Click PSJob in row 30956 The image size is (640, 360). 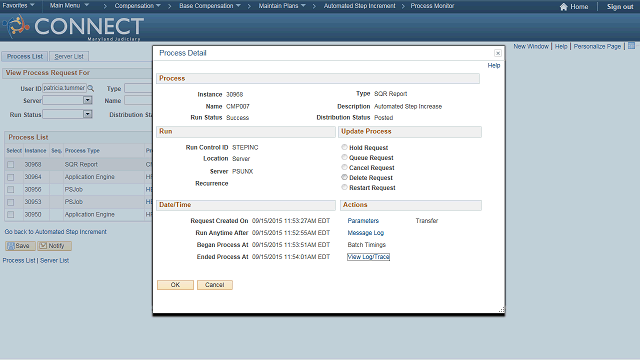(73, 189)
